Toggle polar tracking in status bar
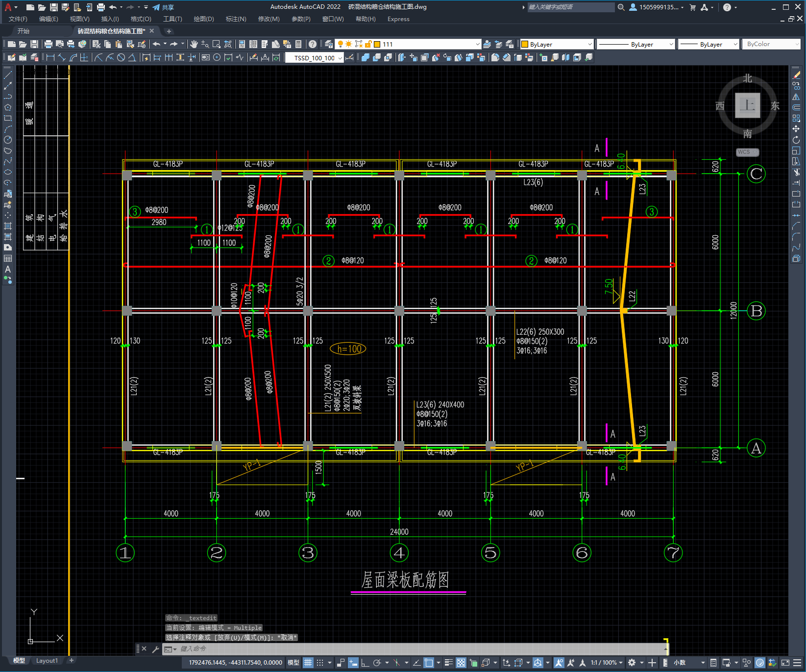806x672 pixels. pyautogui.click(x=377, y=663)
